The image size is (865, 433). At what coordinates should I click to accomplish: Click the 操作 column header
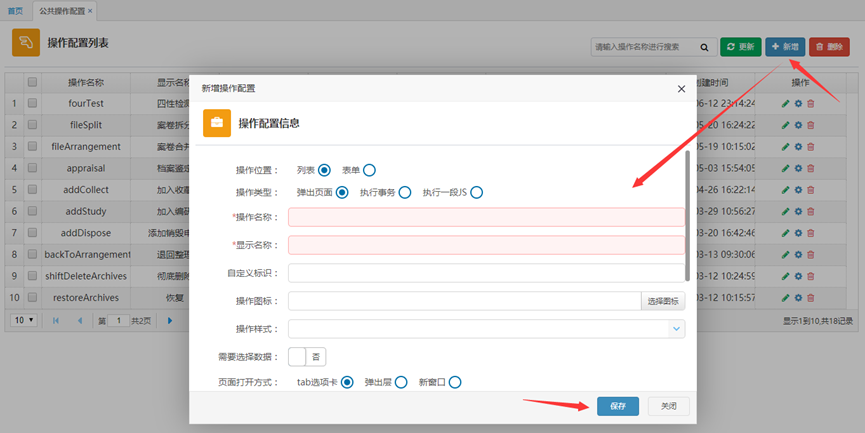click(800, 83)
